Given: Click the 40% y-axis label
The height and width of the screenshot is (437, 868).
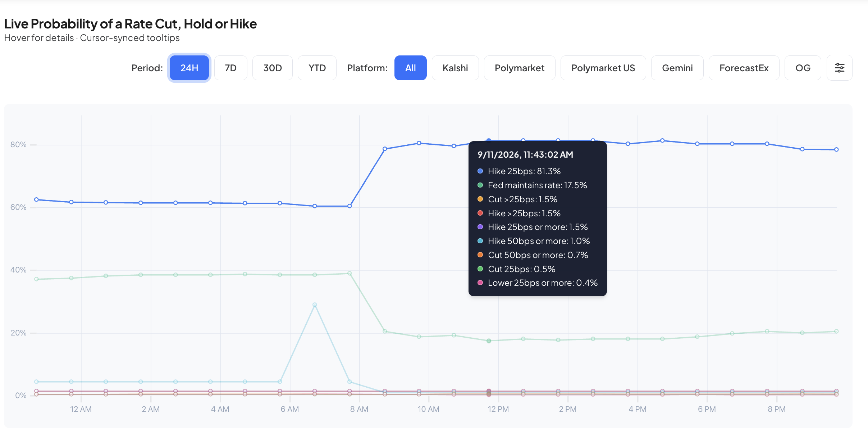Looking at the screenshot, I should click(18, 270).
